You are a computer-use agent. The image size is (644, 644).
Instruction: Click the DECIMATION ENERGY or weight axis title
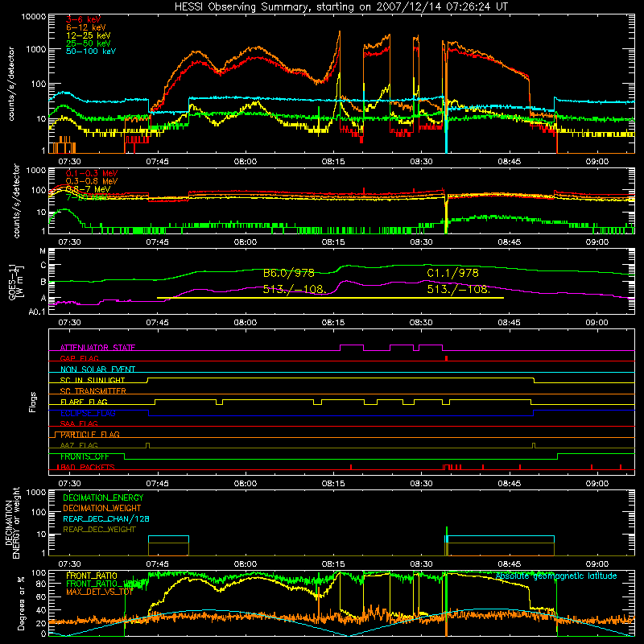(x=12, y=522)
